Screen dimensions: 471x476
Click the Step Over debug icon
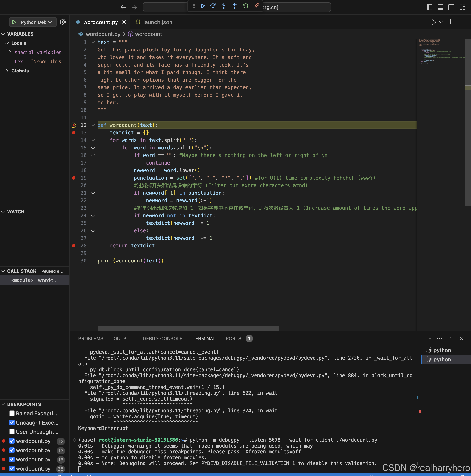pyautogui.click(x=213, y=6)
